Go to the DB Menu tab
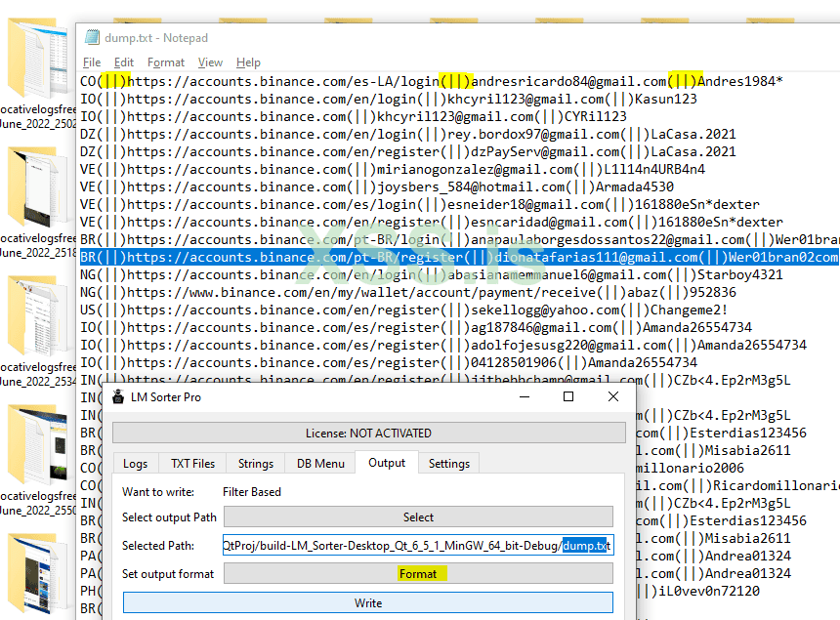Image resolution: width=840 pixels, height=620 pixels. pos(320,464)
